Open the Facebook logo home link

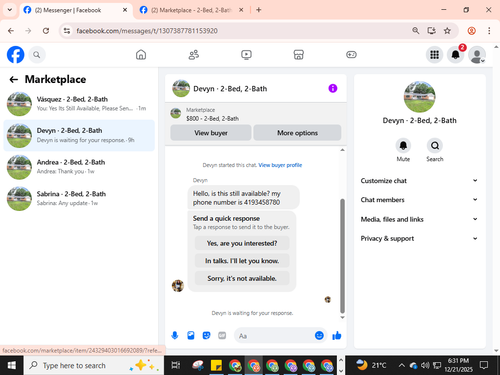16,55
